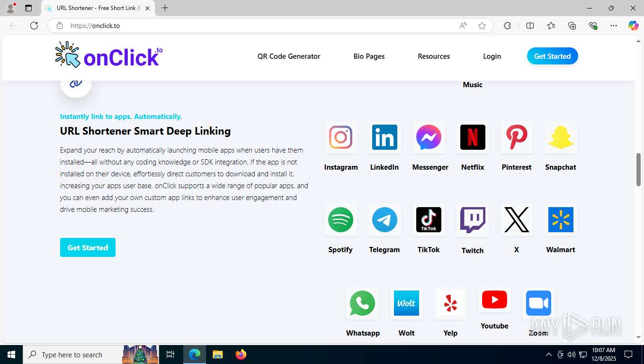The image size is (644, 364).
Task: Open File Explorer from taskbar
Action: point(217,355)
